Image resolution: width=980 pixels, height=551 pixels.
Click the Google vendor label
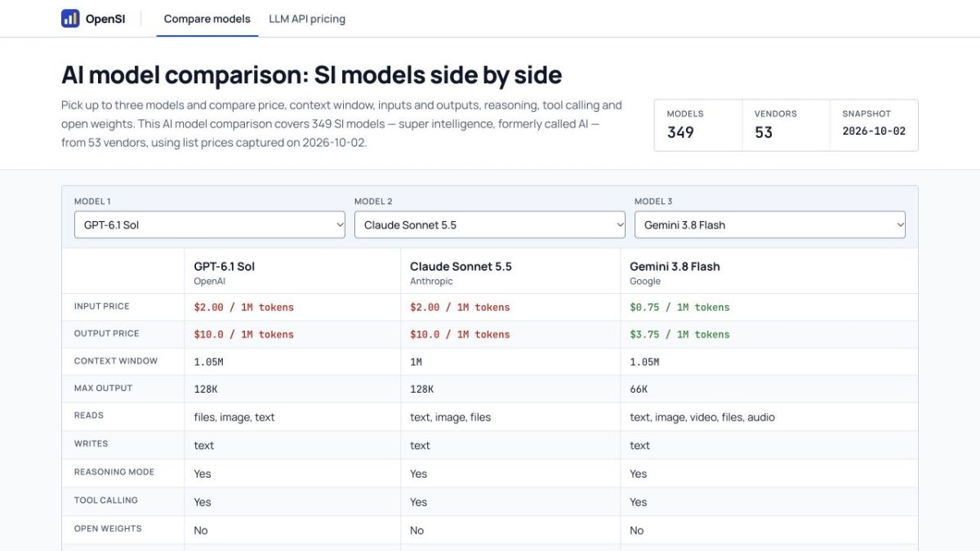tap(645, 281)
